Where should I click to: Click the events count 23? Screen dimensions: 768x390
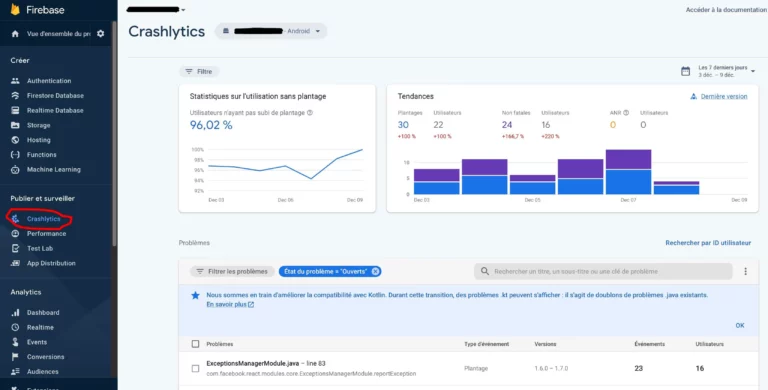click(x=639, y=368)
